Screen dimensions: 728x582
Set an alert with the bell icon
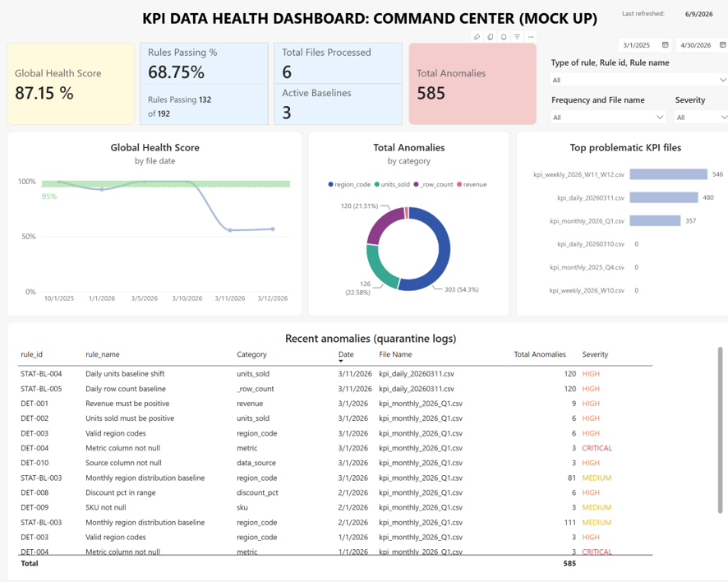pos(504,37)
